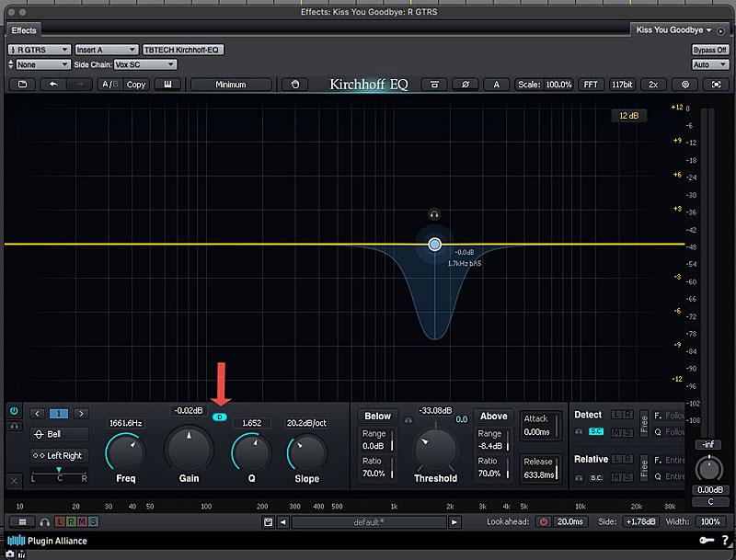Toggle band 1 power button
Viewport: 736px width, 560px height.
(x=14, y=411)
